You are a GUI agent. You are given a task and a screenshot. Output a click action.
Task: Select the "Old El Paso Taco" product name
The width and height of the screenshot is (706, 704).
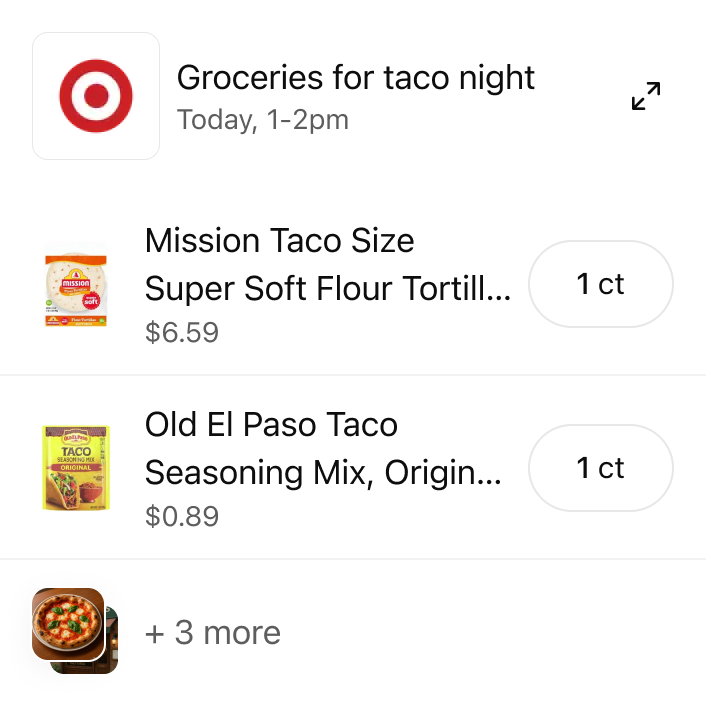[x=271, y=425]
